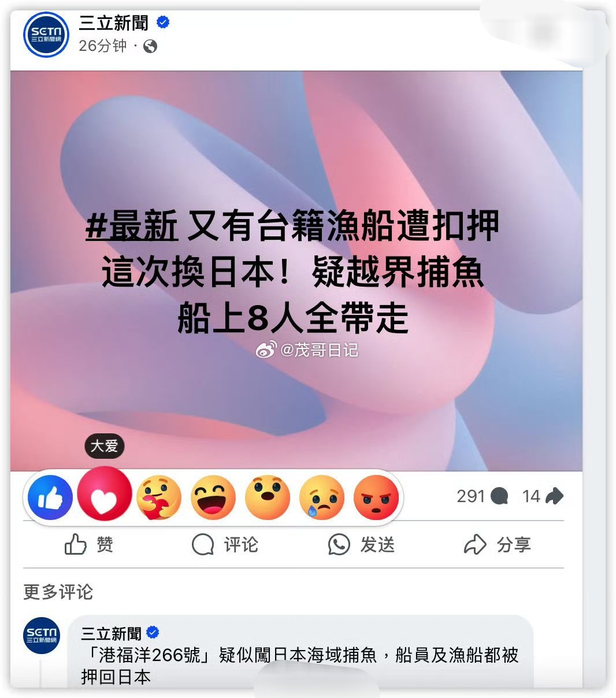The image size is (616, 698).
Task: Pick the Care hugging-heart reaction
Action: tap(159, 497)
